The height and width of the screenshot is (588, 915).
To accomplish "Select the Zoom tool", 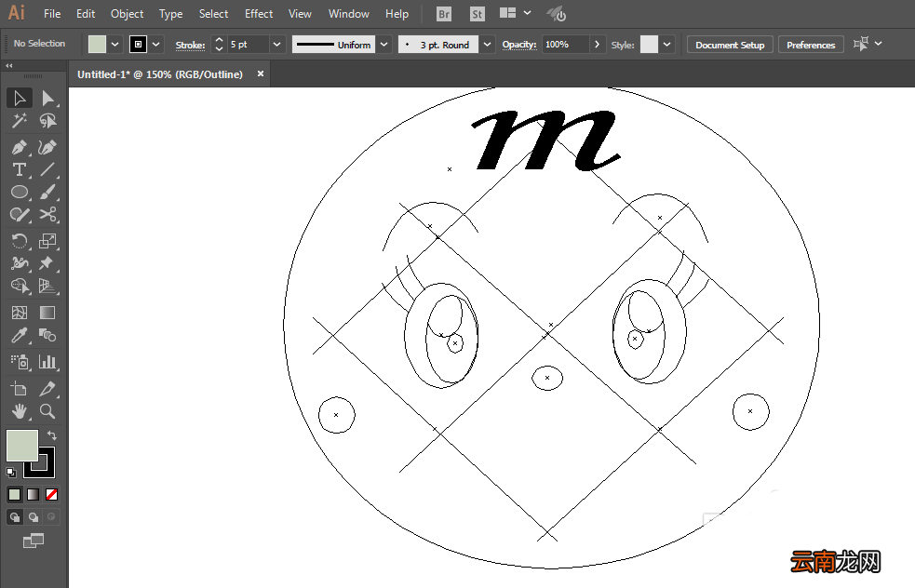I will click(47, 411).
